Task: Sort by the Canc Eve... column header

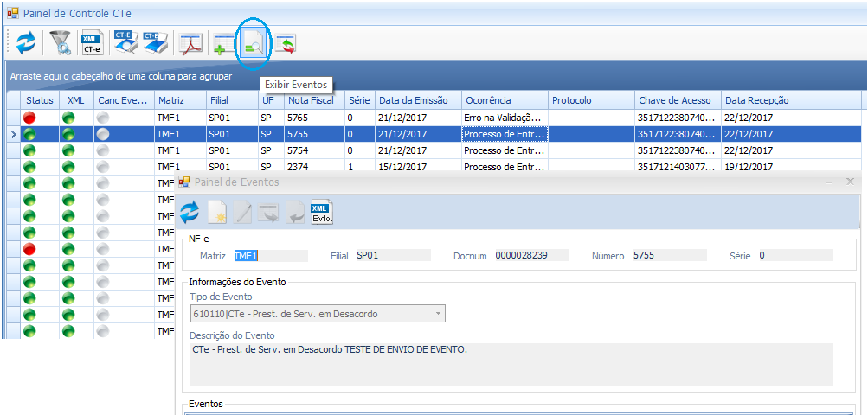Action: (124, 100)
